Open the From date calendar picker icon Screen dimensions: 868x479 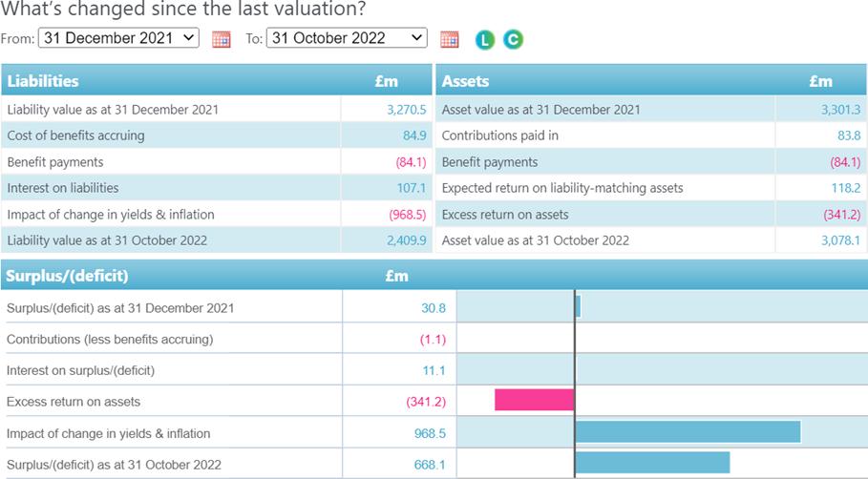point(221,39)
